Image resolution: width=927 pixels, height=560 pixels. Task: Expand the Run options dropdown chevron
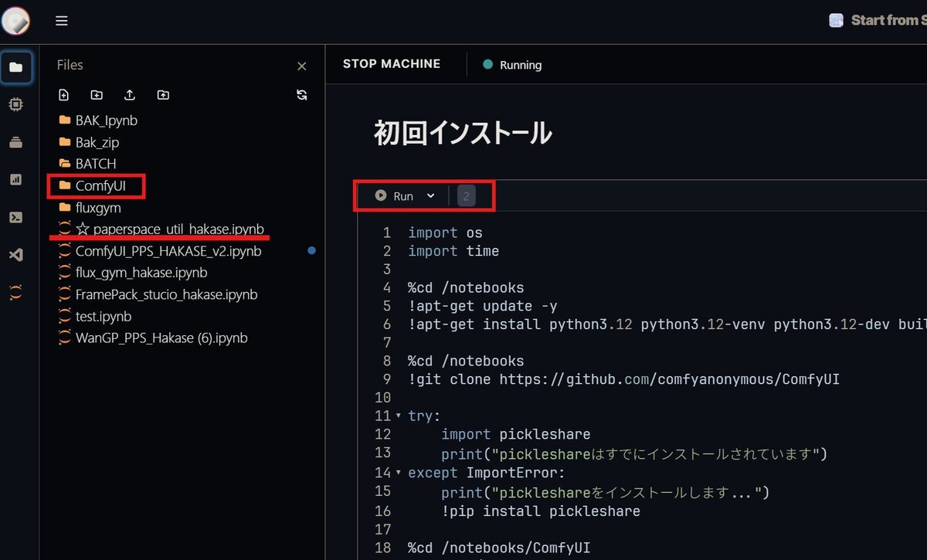[x=431, y=196]
